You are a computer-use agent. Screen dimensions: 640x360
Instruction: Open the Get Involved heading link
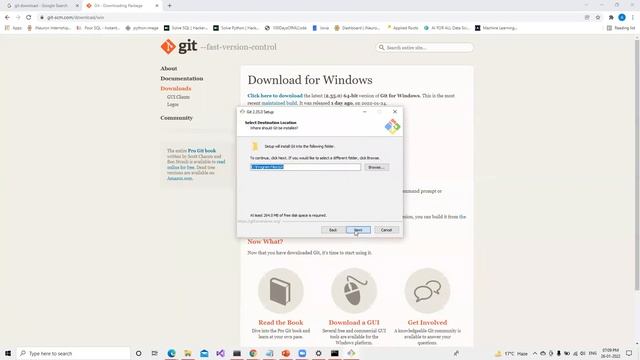[427, 322]
